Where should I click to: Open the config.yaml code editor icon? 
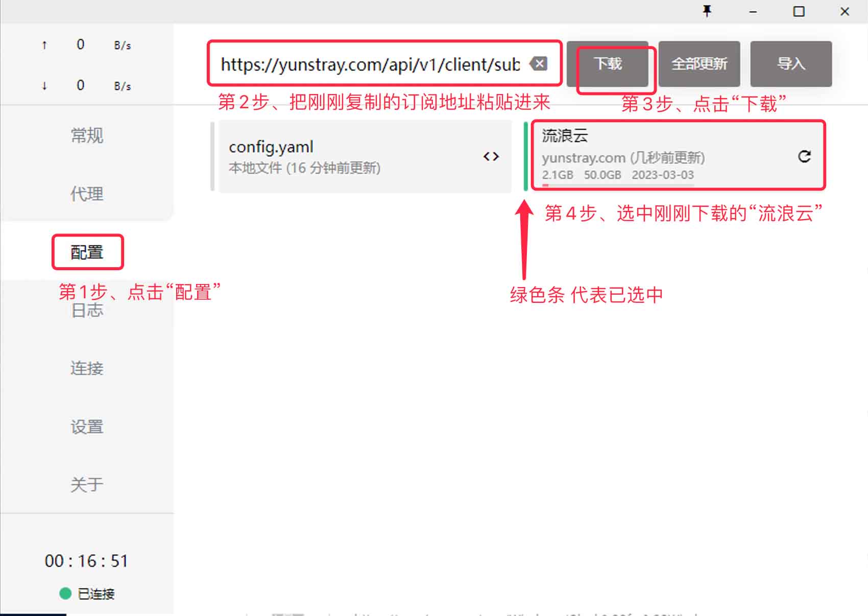tap(491, 156)
